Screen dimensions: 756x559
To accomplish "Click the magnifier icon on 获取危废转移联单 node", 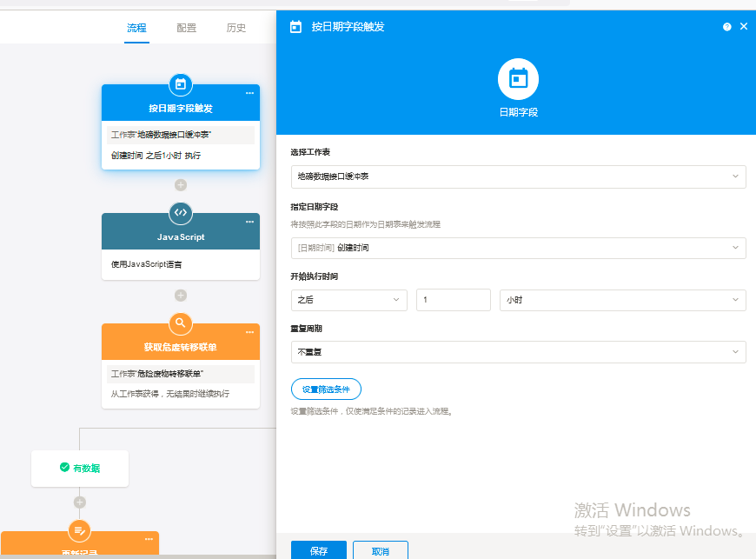I will coord(181,323).
